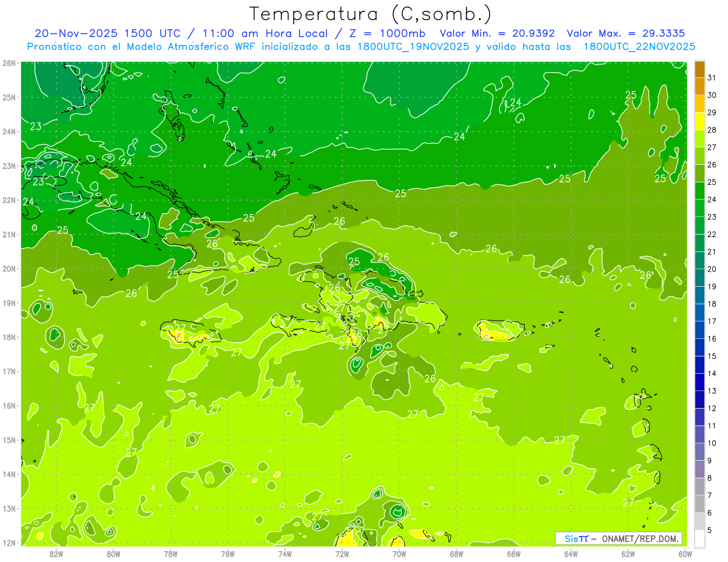Click the "20N" latitude axis label
The width and height of the screenshot is (728, 562).
pyautogui.click(x=9, y=269)
